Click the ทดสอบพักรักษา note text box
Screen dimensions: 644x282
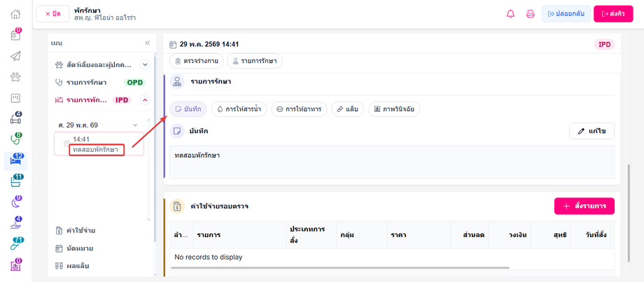392,162
